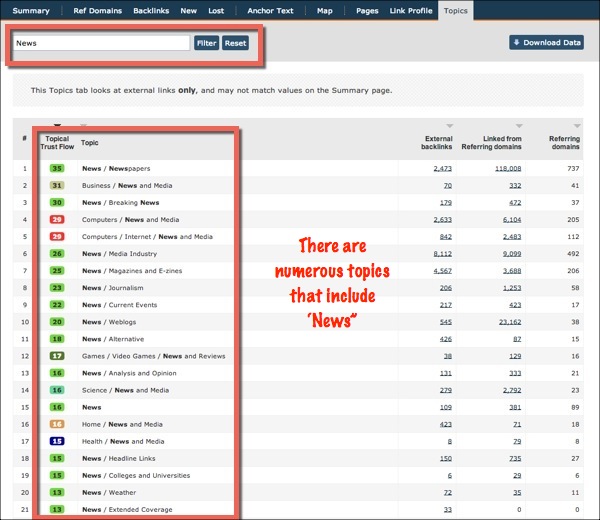The height and width of the screenshot is (520, 600).
Task: Click red badge for Computers / Internet row
Action: [57, 236]
